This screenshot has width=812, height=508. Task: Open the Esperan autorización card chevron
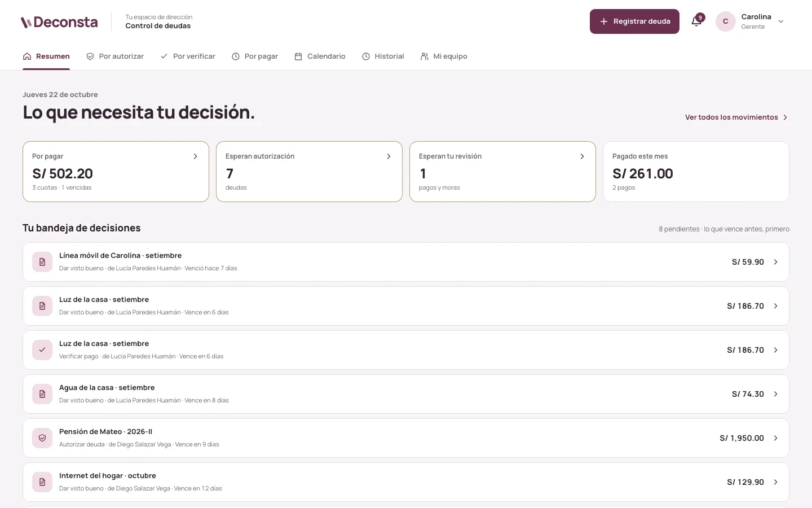point(389,156)
